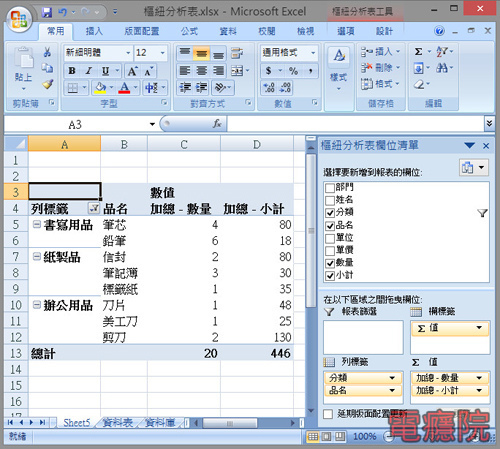This screenshot has width=500, height=449.
Task: Check the 部門 field checkbox
Action: tap(330, 188)
